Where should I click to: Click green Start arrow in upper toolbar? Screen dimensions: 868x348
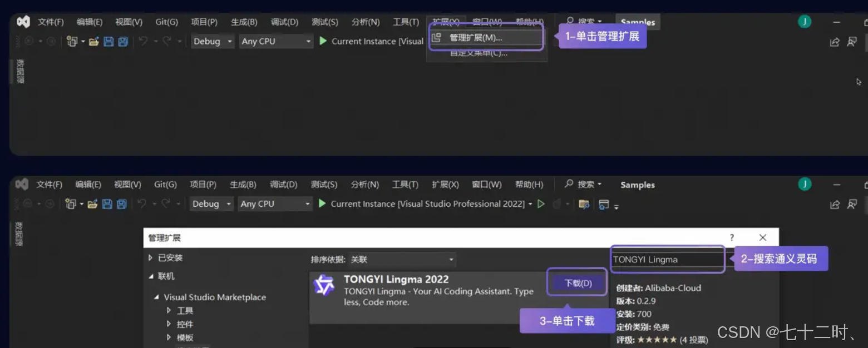(323, 41)
